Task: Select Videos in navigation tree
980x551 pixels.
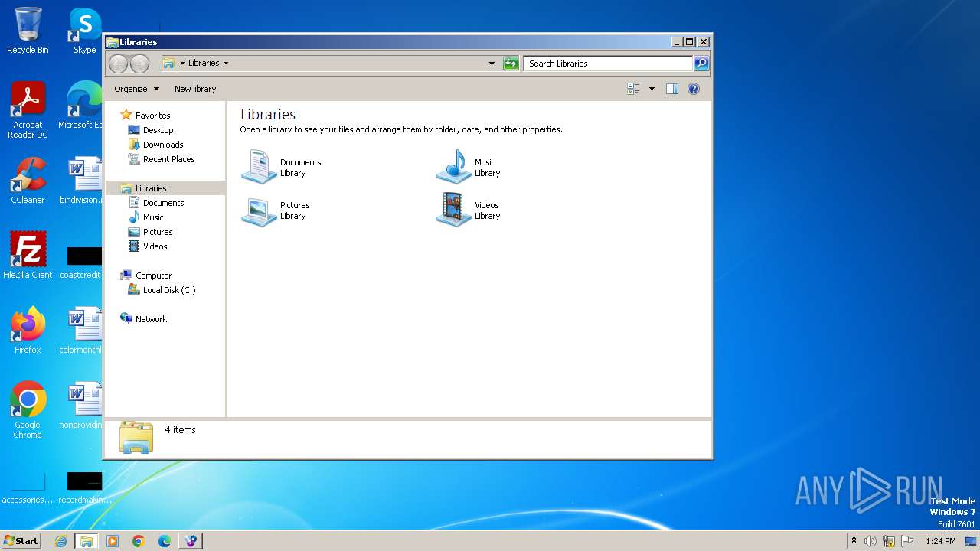Action: tap(155, 246)
